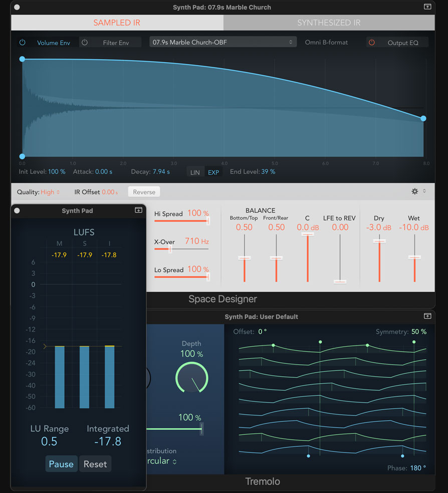Click the Tremolo Depth 100 % value
The height and width of the screenshot is (493, 448).
191,354
